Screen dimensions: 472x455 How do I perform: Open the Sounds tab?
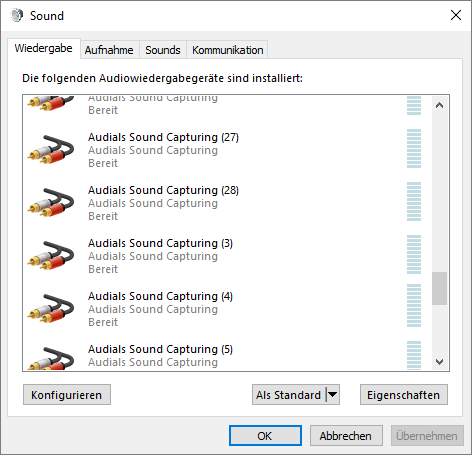(163, 50)
